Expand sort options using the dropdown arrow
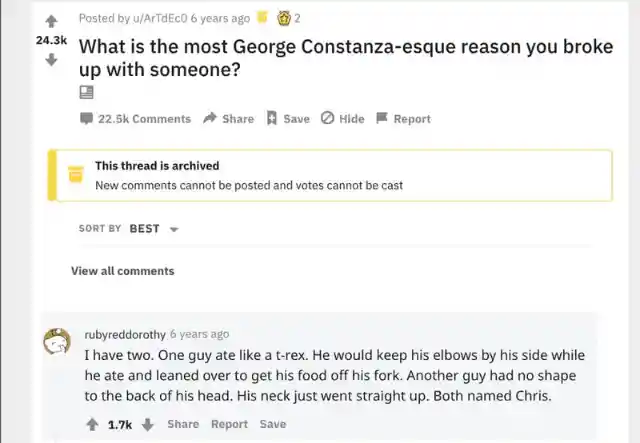Image resolution: width=640 pixels, height=443 pixels. (x=174, y=229)
